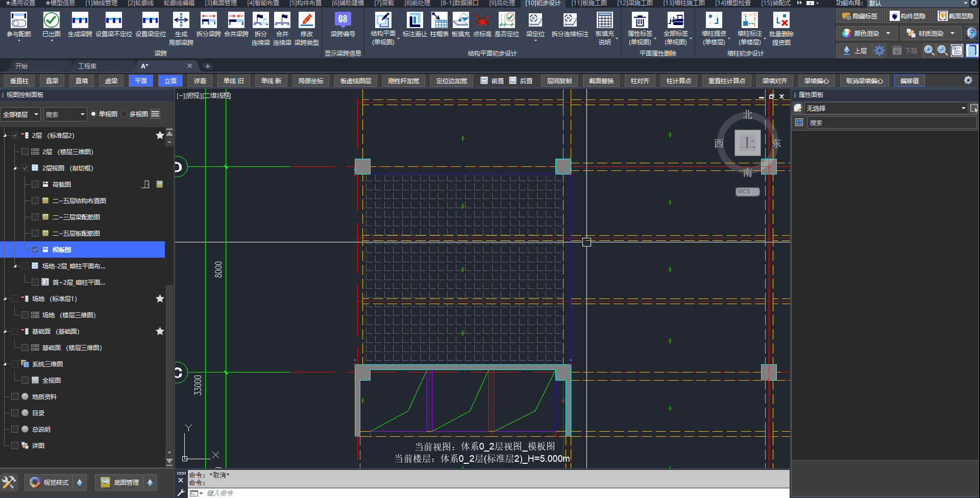Click the 柱对齐 button
Screen dimensions: 980x498
click(x=640, y=81)
